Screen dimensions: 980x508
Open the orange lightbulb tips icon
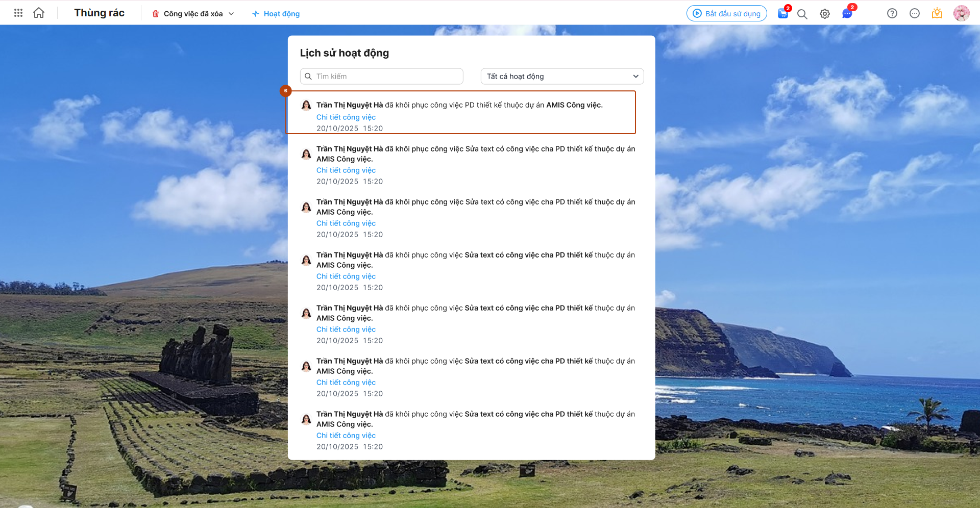pos(937,14)
